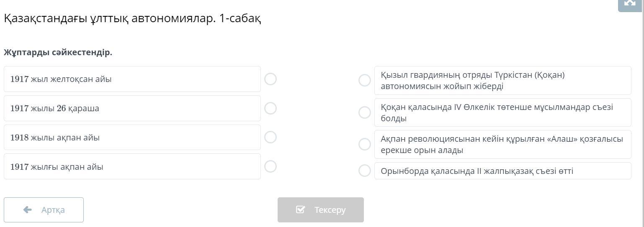Click the fullscreen expand icon in corner

coord(630,3)
